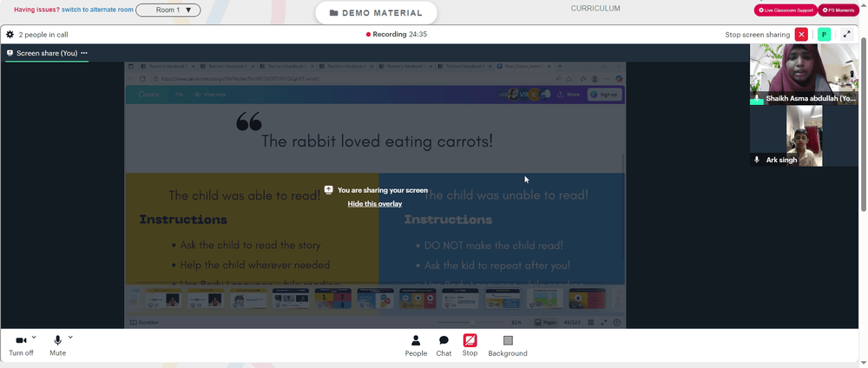Viewport: 868px width, 368px height.
Task: Click the Canva logo
Action: tap(149, 94)
